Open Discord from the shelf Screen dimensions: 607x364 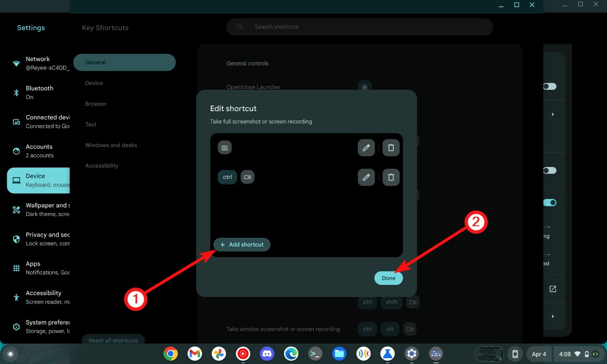coord(267,354)
